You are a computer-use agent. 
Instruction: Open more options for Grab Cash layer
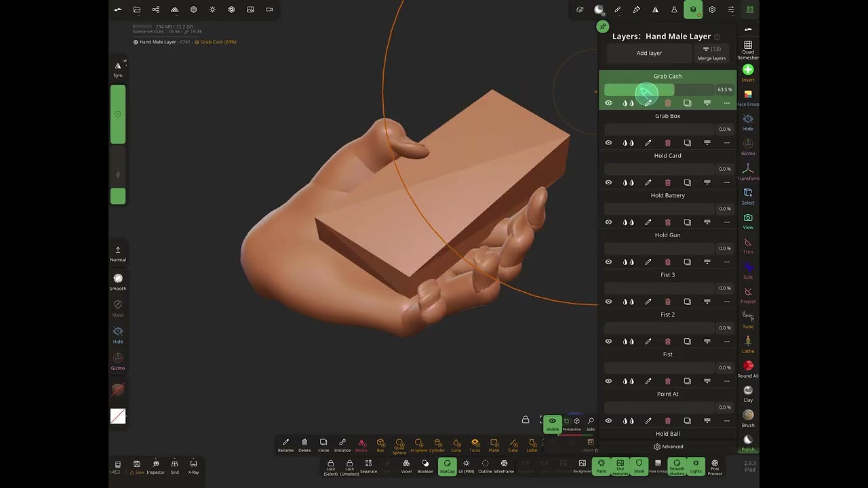click(727, 103)
